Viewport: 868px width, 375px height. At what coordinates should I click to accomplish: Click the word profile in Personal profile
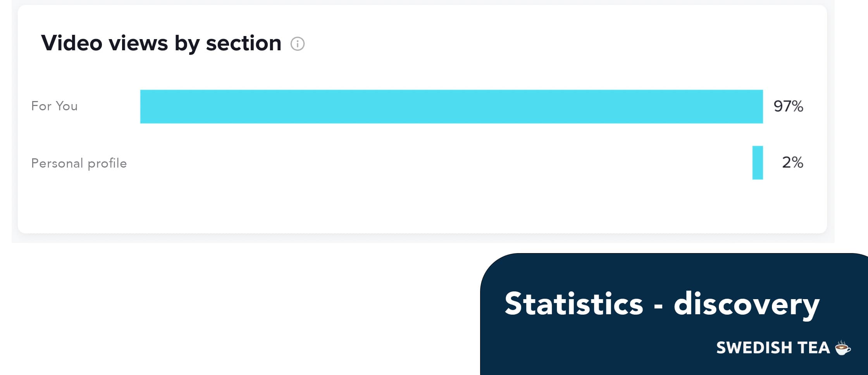(x=107, y=164)
